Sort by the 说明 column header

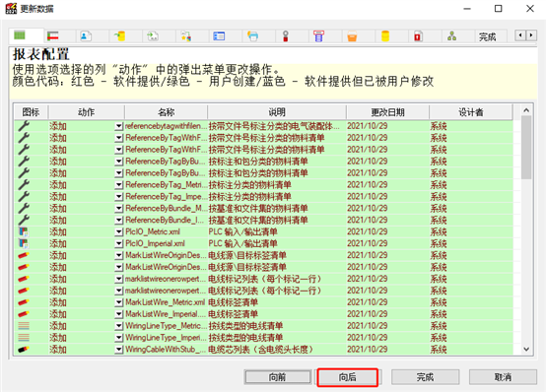click(277, 112)
